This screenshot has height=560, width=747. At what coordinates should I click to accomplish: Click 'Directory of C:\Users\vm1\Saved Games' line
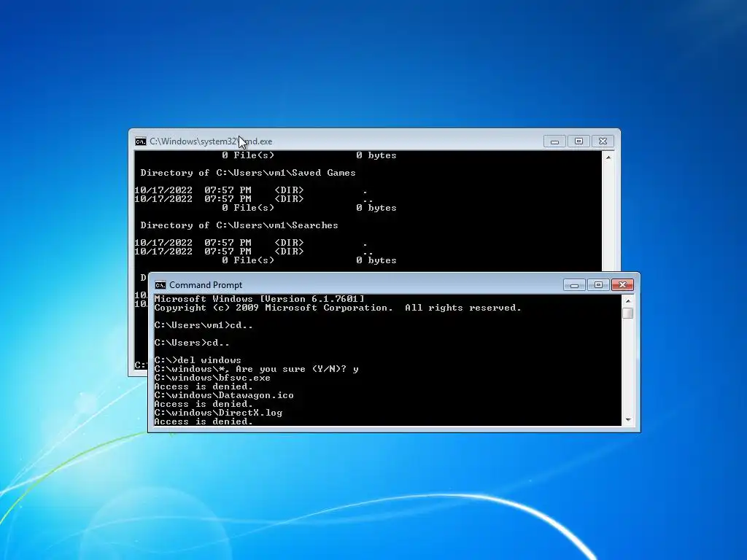[248, 173]
